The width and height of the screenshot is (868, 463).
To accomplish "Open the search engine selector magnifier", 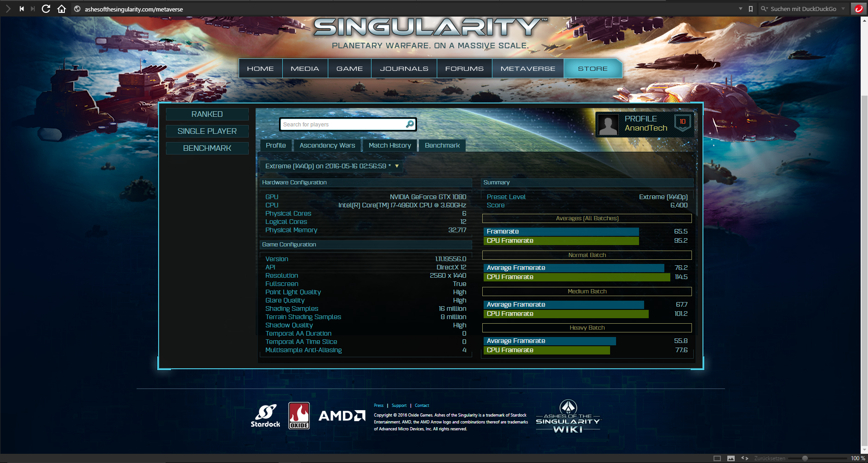I will coord(764,9).
